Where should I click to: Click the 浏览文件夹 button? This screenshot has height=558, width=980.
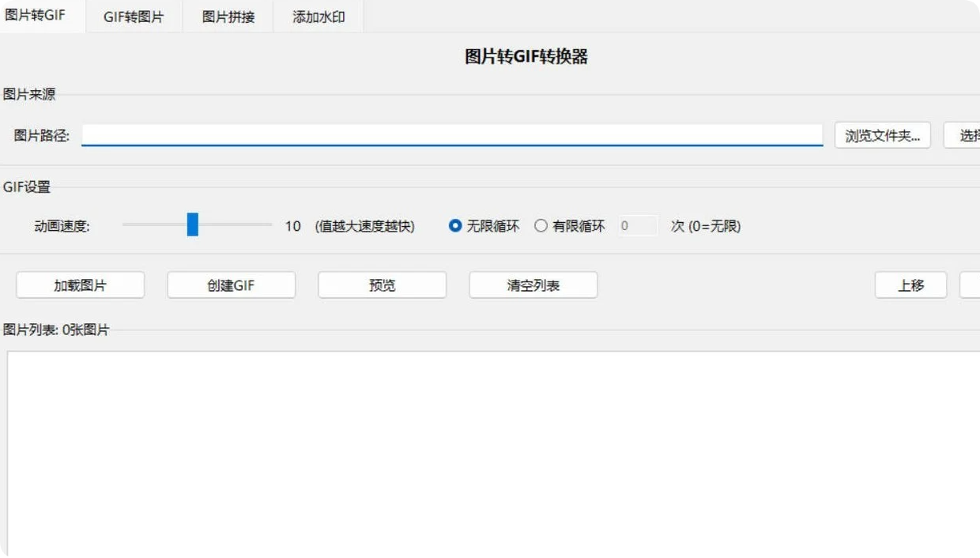[x=882, y=135]
